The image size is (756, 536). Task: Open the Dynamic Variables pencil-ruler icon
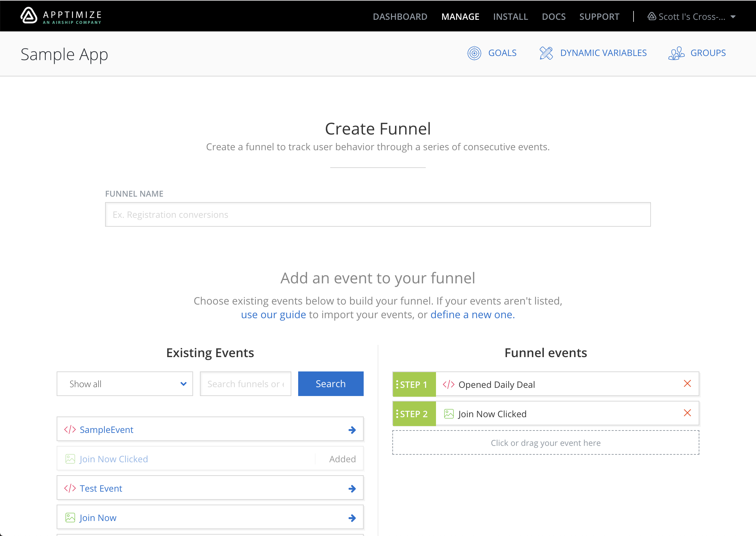[546, 53]
